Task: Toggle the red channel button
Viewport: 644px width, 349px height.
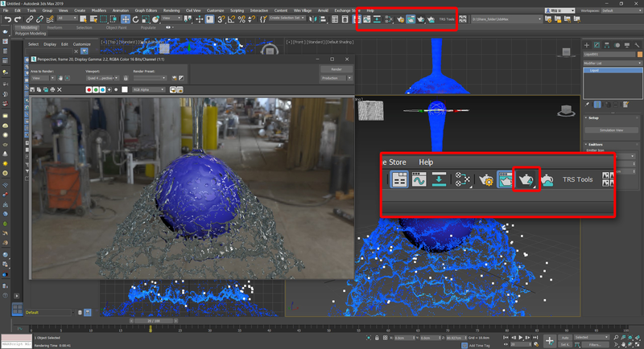Action: pyautogui.click(x=89, y=90)
